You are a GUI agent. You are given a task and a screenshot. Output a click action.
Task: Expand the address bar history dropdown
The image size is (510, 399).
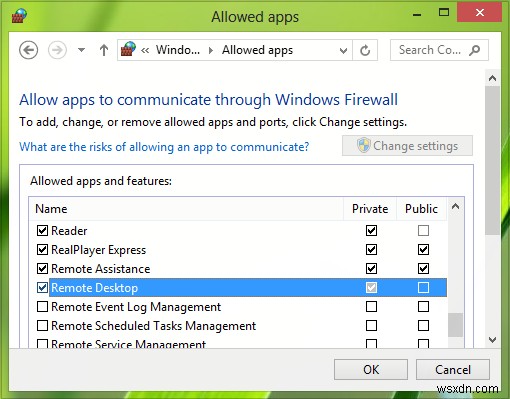click(343, 51)
